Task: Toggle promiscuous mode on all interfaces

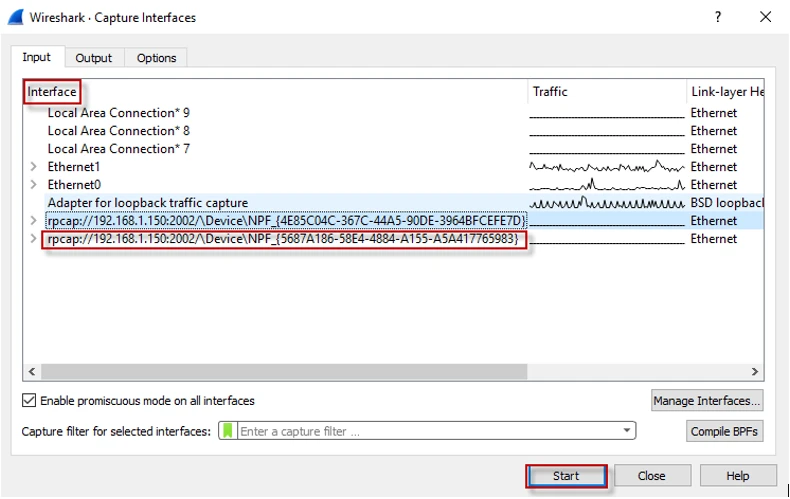Action: point(29,401)
